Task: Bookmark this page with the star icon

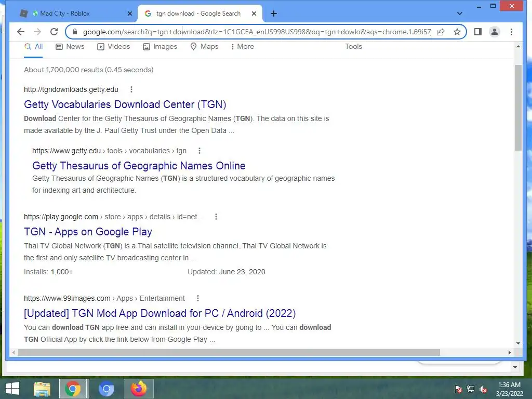Action: (x=457, y=32)
